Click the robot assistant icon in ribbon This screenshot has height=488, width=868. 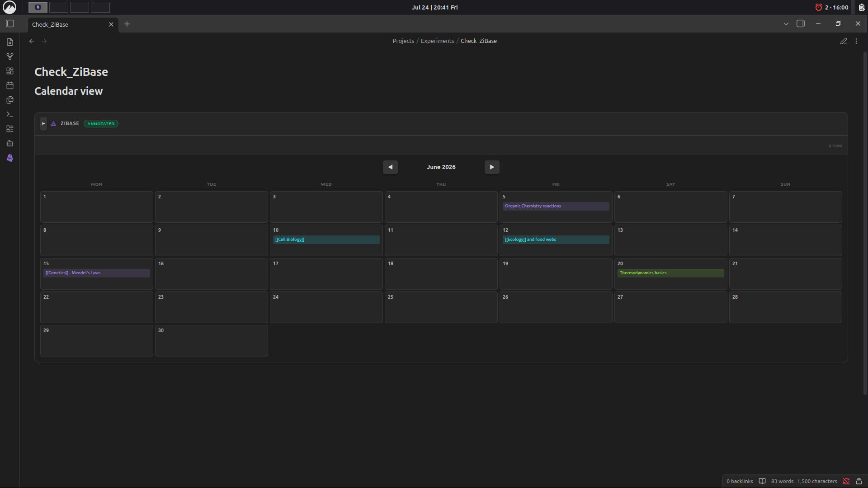(x=10, y=143)
